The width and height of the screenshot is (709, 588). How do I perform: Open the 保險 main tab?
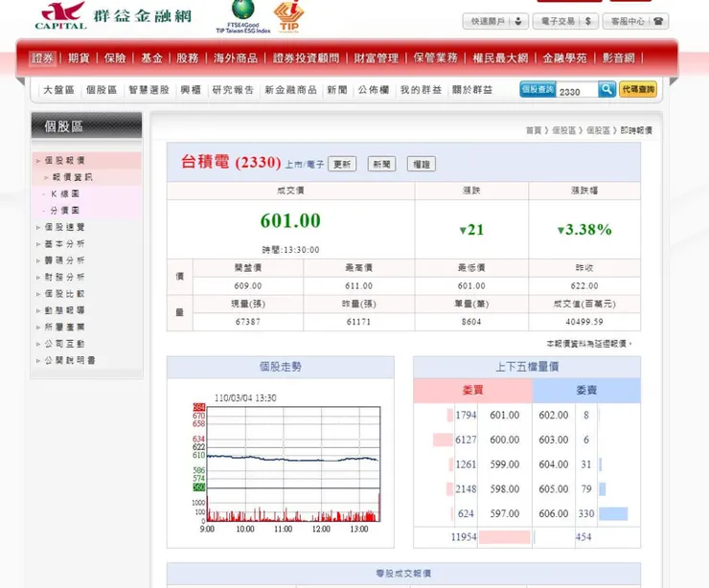(115, 58)
